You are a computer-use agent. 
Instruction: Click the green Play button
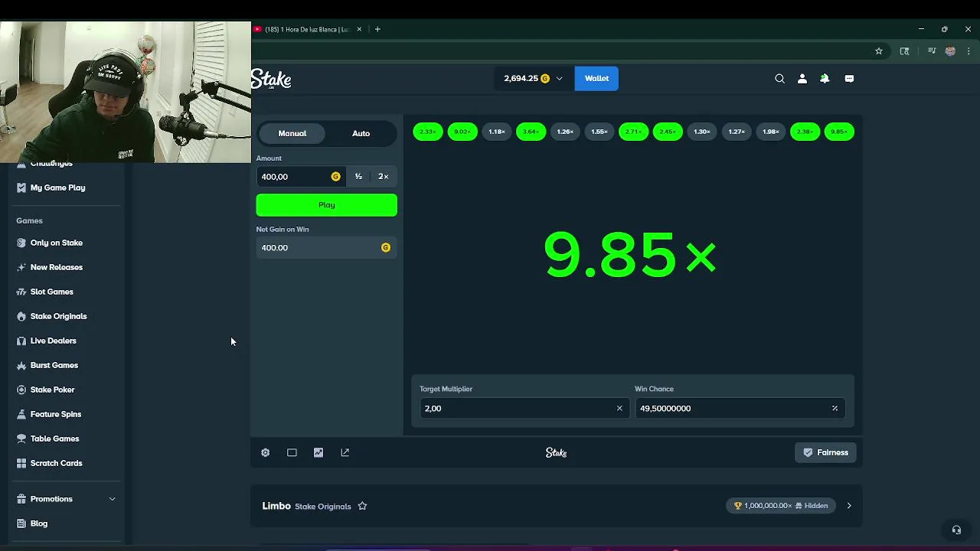pyautogui.click(x=327, y=205)
